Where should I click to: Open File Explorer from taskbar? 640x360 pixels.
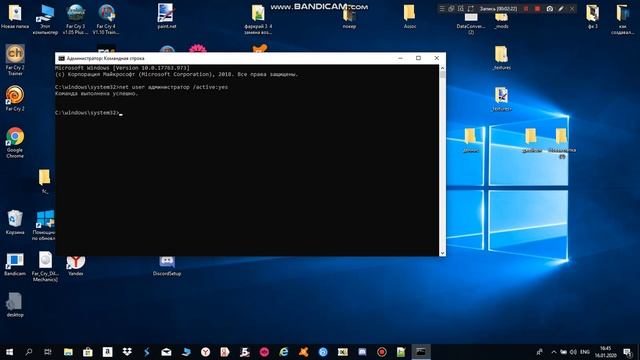(68, 352)
